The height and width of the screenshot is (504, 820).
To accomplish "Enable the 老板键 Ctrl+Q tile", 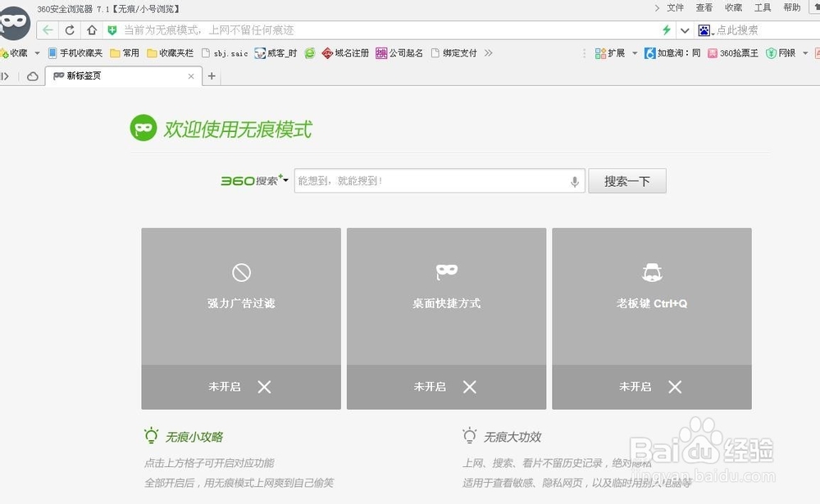I will point(652,319).
